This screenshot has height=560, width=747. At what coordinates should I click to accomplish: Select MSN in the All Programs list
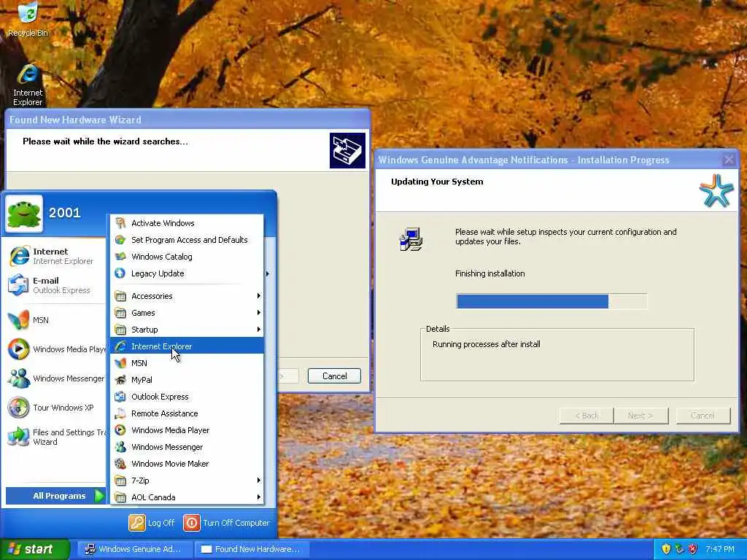[187, 363]
